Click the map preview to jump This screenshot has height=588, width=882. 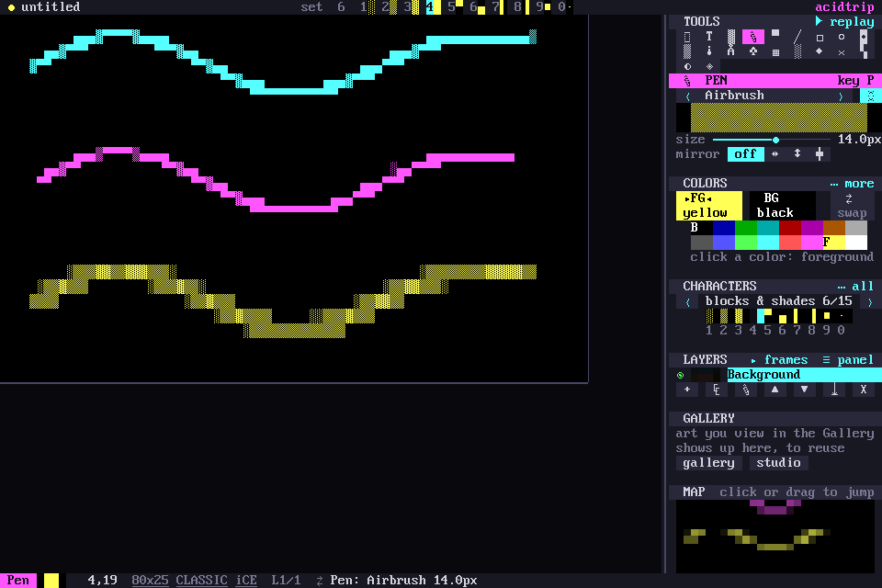coord(775,537)
